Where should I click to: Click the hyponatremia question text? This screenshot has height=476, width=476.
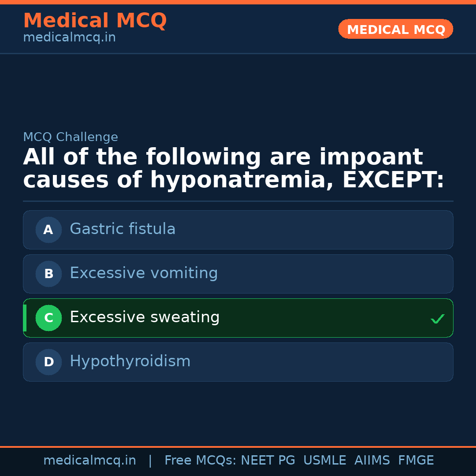[233, 169]
